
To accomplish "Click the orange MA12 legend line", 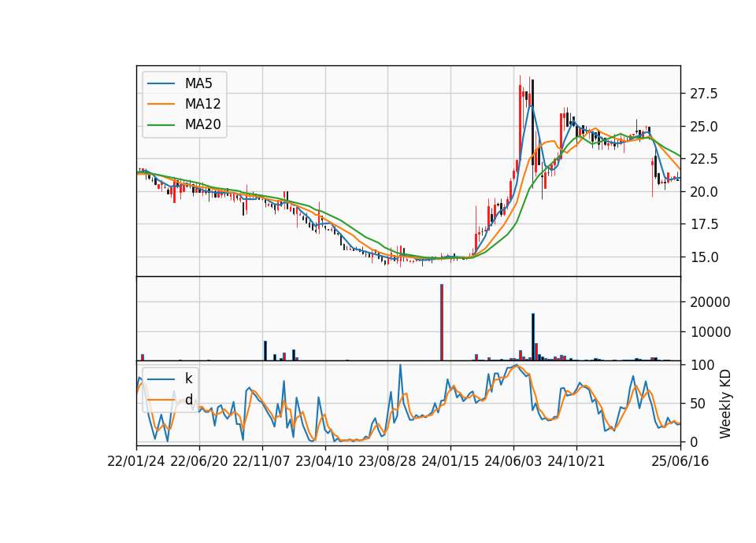I will (x=161, y=104).
